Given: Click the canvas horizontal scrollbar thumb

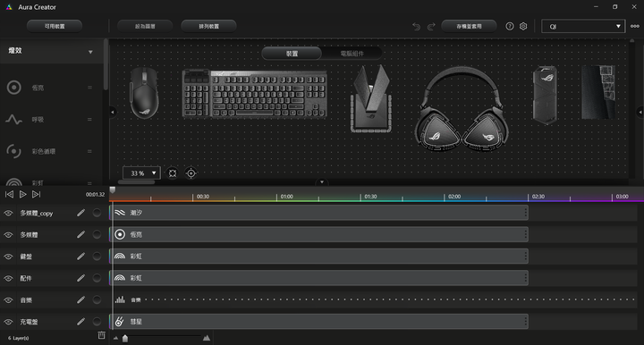Looking at the screenshot, I should (136, 181).
